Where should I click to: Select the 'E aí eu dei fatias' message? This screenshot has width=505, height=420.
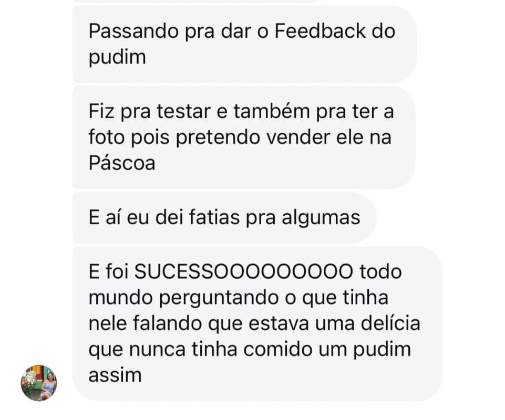tap(224, 217)
